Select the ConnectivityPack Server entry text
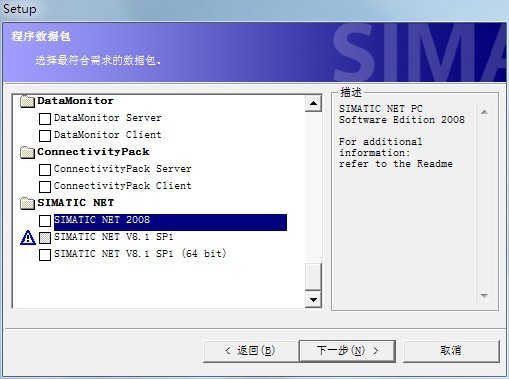The height and width of the screenshot is (379, 509). coord(123,169)
